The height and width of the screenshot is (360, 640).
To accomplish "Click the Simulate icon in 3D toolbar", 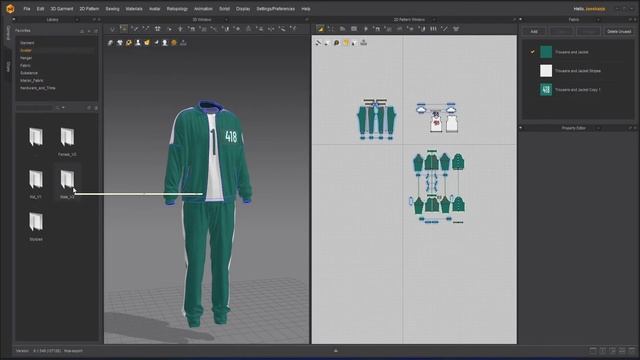I will pos(112,29).
